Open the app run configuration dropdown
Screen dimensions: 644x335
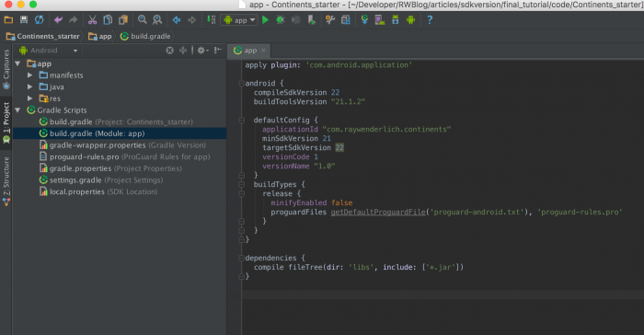click(x=239, y=19)
